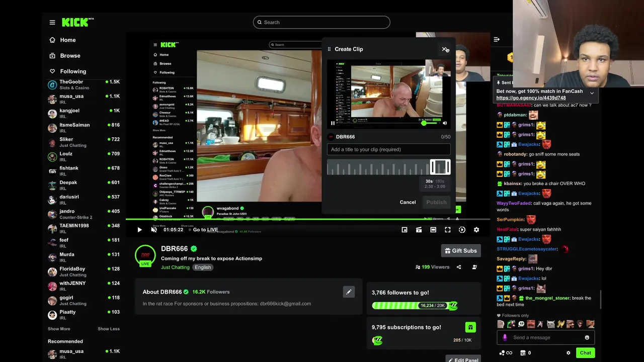Enter fullscreen mode on the player

(448, 230)
